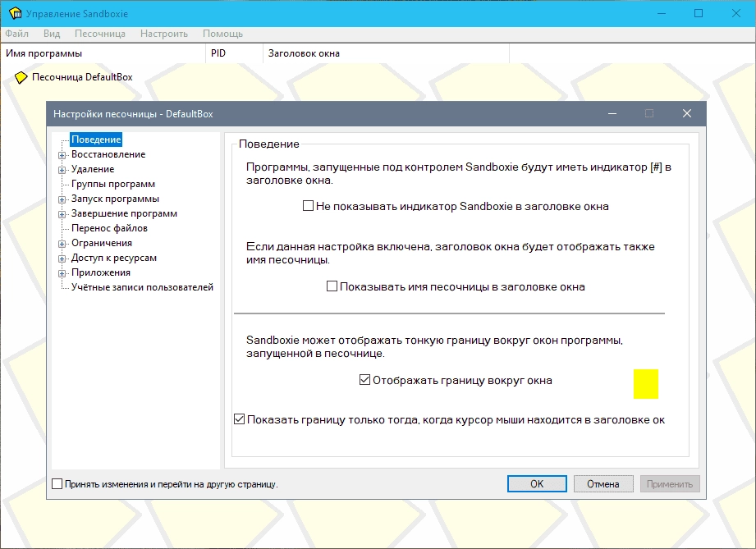Expand the Ограничения tree node
Screen dimensions: 756x549
pyautogui.click(x=62, y=244)
